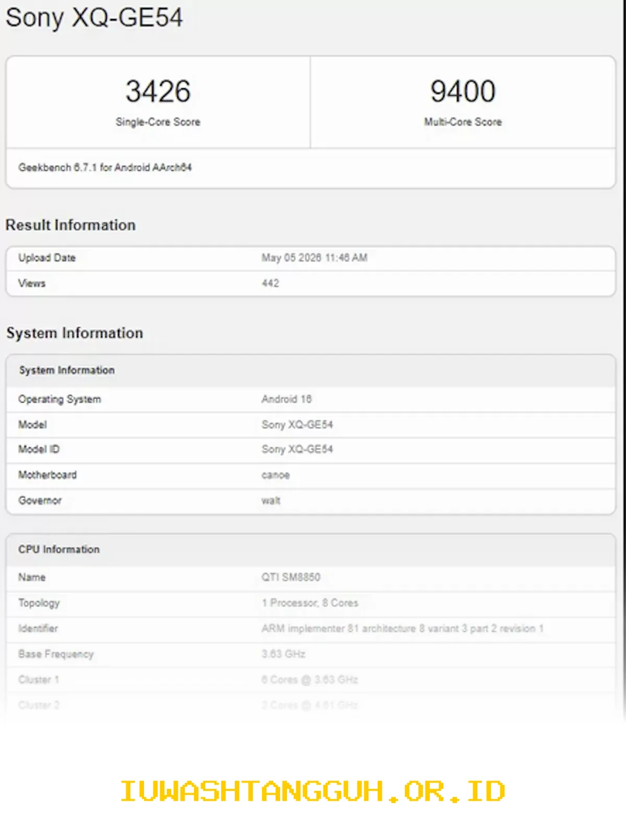Viewport: 626px width, 840px height.
Task: Click the CPU Information table header
Action: coord(59,550)
